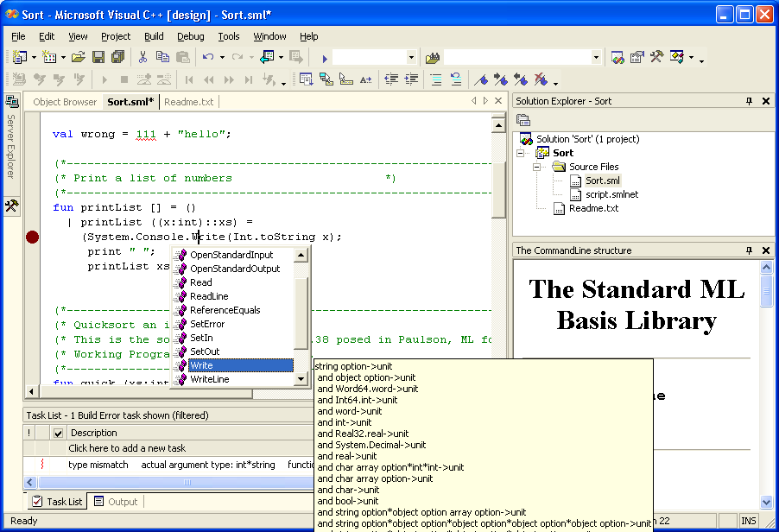779x532 pixels.
Task: Toggle auto-hide pin on CommandLine structure panel
Action: click(x=749, y=250)
